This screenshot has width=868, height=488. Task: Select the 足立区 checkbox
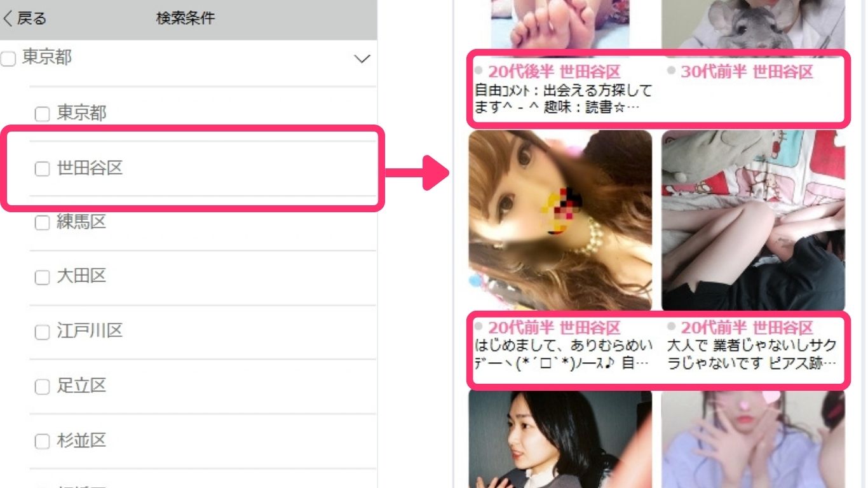(x=42, y=387)
